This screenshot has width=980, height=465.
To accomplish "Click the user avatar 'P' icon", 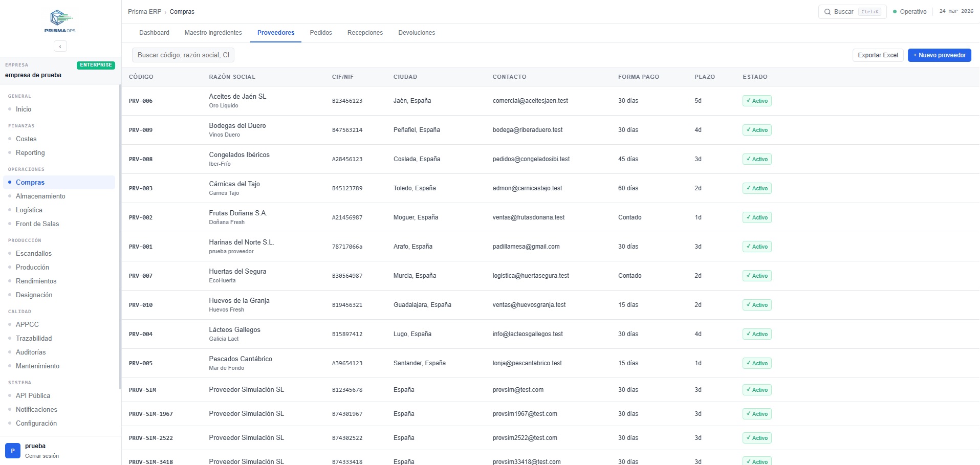I will click(x=13, y=451).
